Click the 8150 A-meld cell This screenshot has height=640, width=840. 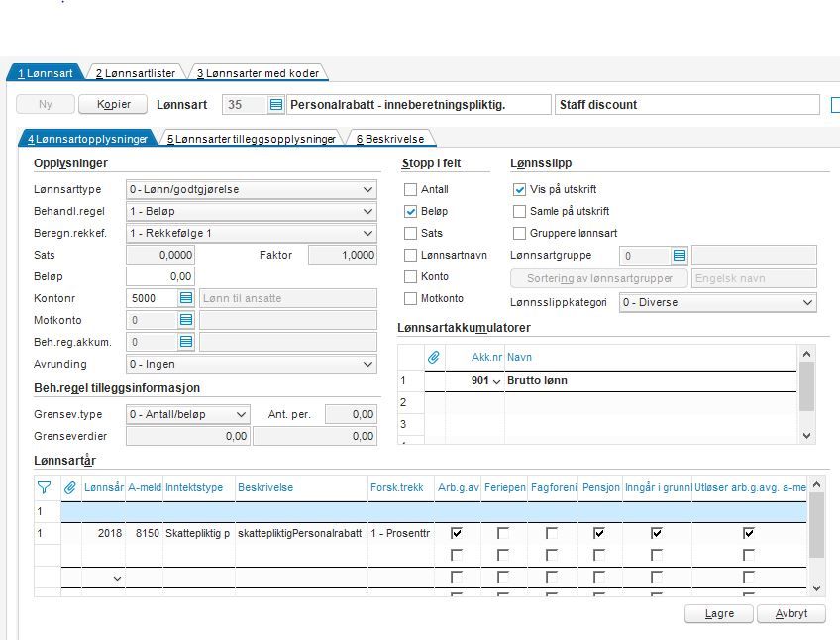(144, 533)
